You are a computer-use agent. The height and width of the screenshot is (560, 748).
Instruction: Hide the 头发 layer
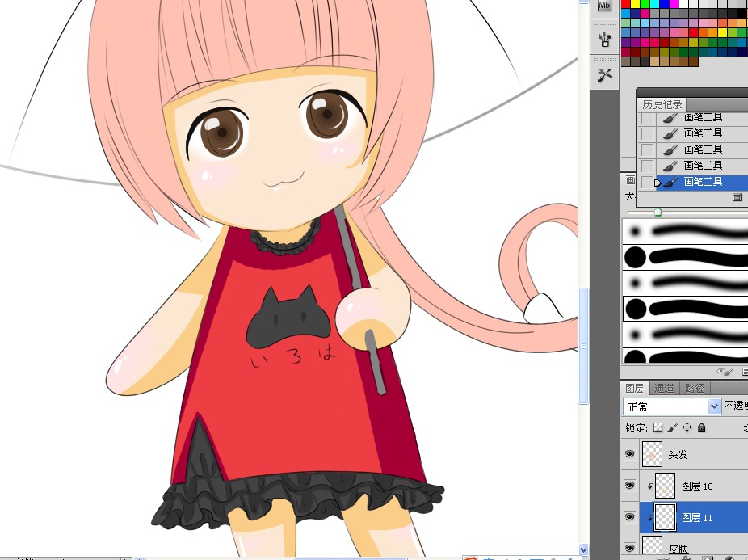coord(629,453)
